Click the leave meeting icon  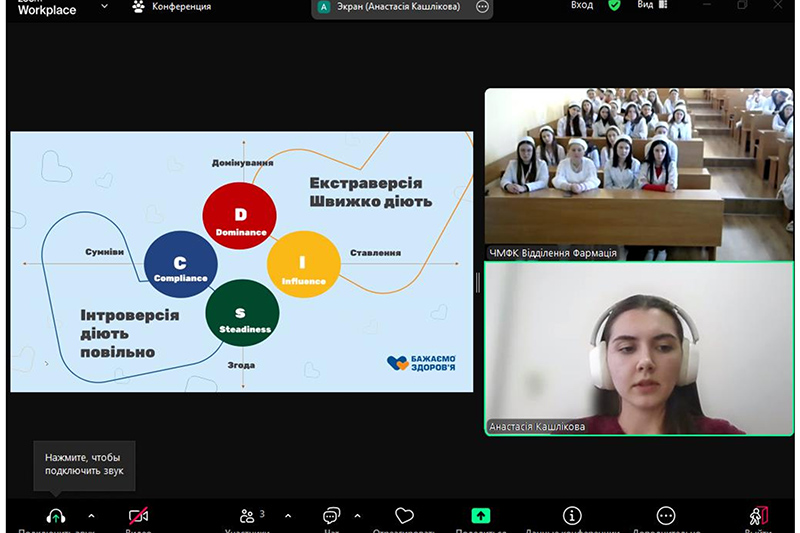[x=758, y=516]
